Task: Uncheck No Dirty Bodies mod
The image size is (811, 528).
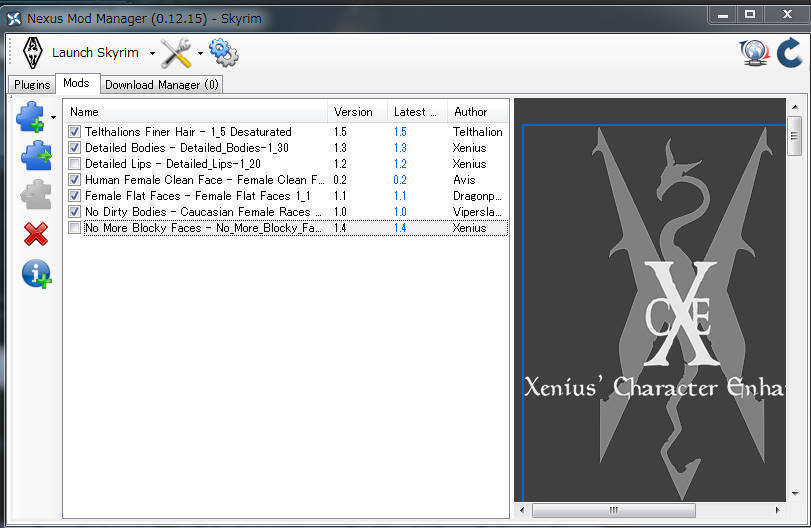Action: click(74, 212)
